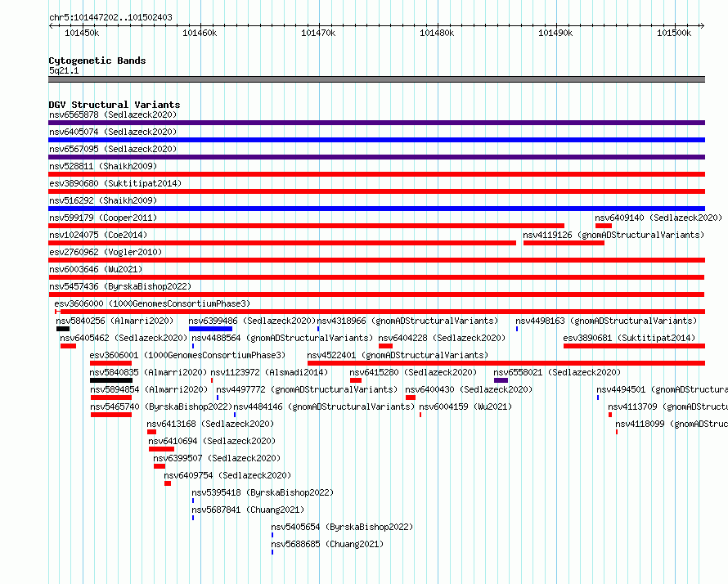Click the nsv528811 (Shaikh2009) label
The width and height of the screenshot is (728, 584).
(x=103, y=166)
